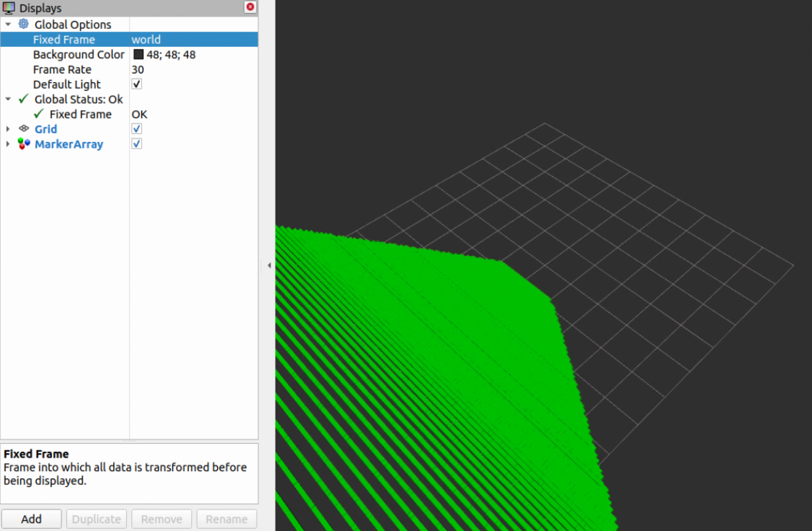Select the Global Options label
Image resolution: width=812 pixels, height=531 pixels.
click(x=73, y=24)
